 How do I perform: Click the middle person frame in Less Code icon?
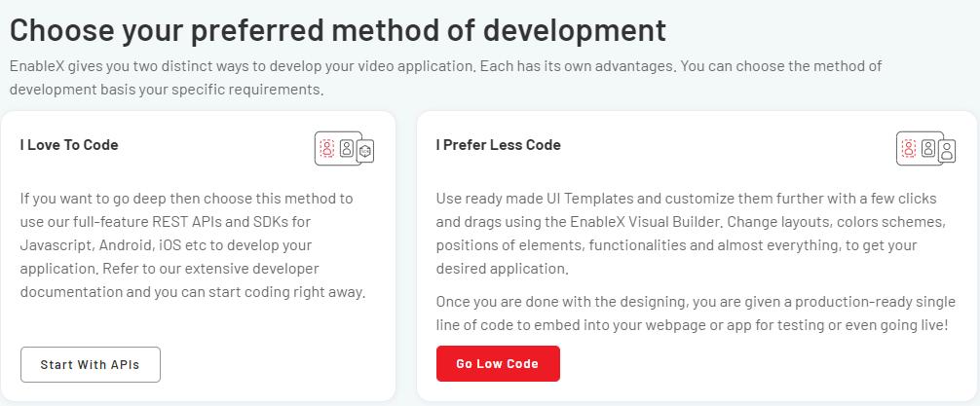click(x=928, y=149)
